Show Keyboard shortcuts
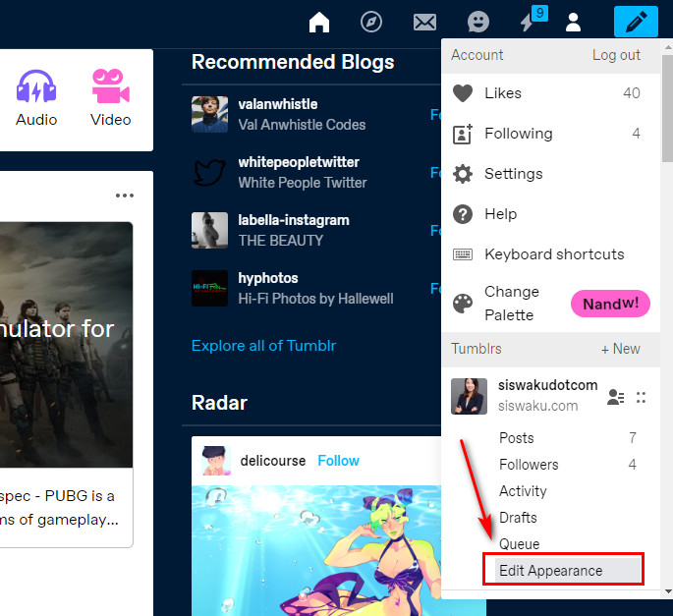This screenshot has height=616, width=673. 550,254
